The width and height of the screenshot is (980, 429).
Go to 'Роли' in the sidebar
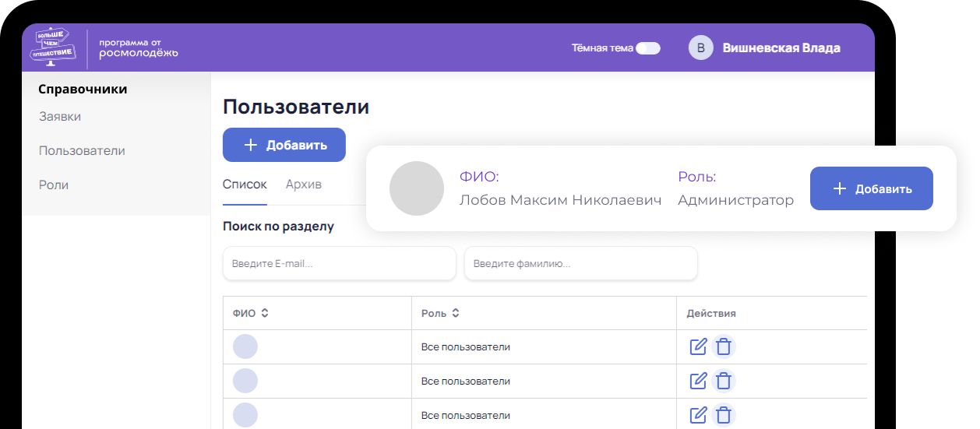(54, 185)
